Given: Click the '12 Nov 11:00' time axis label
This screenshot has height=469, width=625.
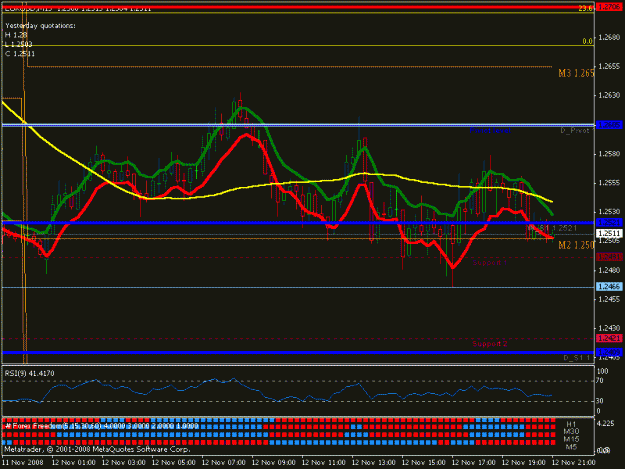Looking at the screenshot, I should click(x=324, y=463).
